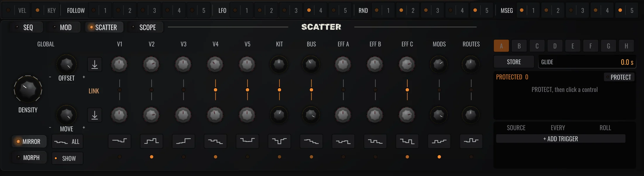Click the DENSITY knob
The image size is (644, 176).
pyautogui.click(x=28, y=89)
